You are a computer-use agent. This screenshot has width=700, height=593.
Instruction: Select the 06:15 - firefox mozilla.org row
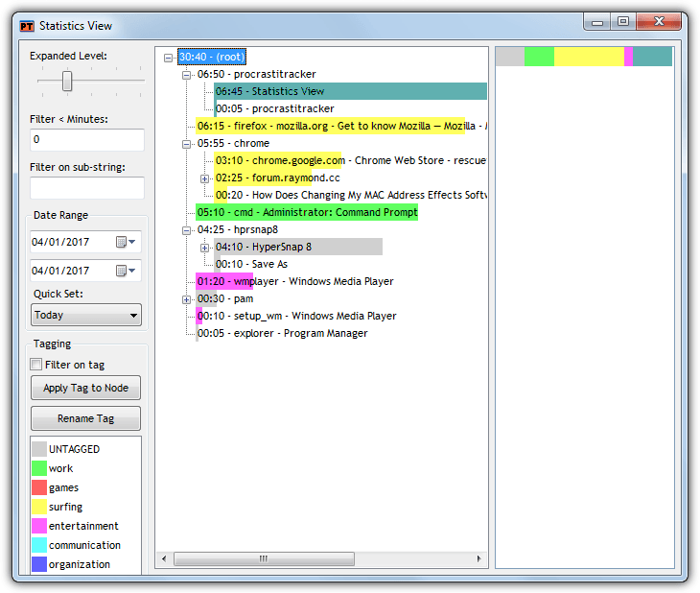[x=341, y=126]
